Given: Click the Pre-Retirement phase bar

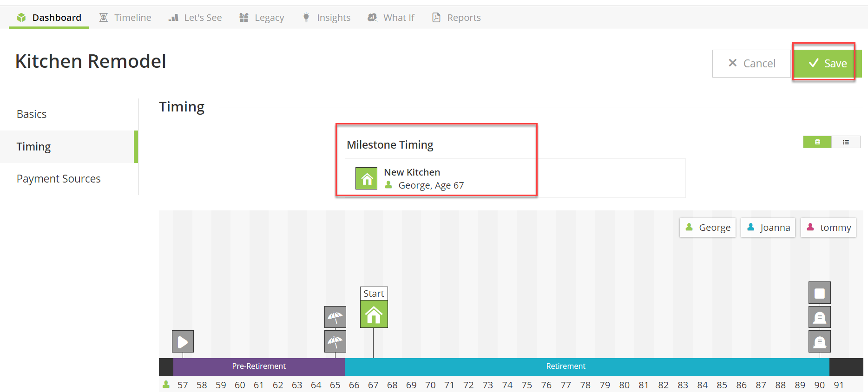Looking at the screenshot, I should (x=259, y=366).
